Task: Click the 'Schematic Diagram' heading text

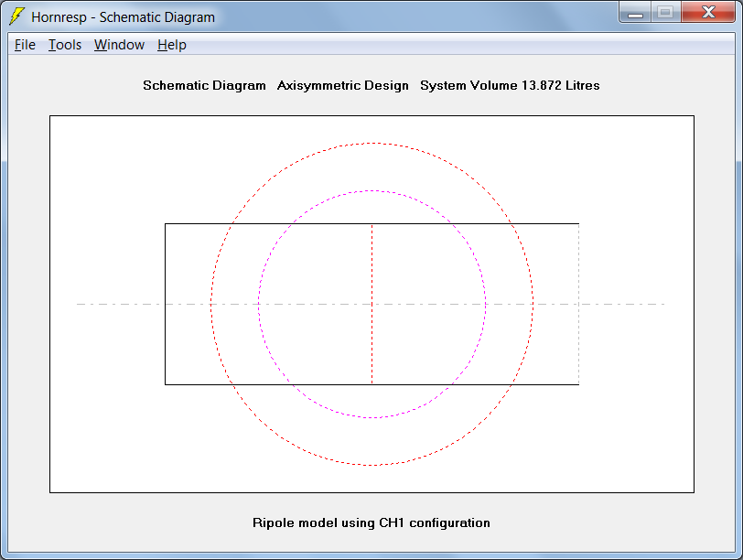Action: pyautogui.click(x=204, y=85)
